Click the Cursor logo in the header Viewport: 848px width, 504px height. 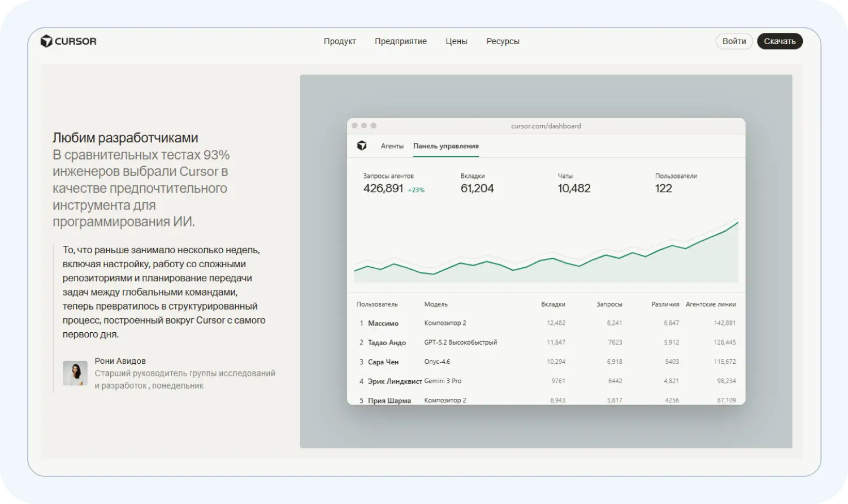coord(68,41)
